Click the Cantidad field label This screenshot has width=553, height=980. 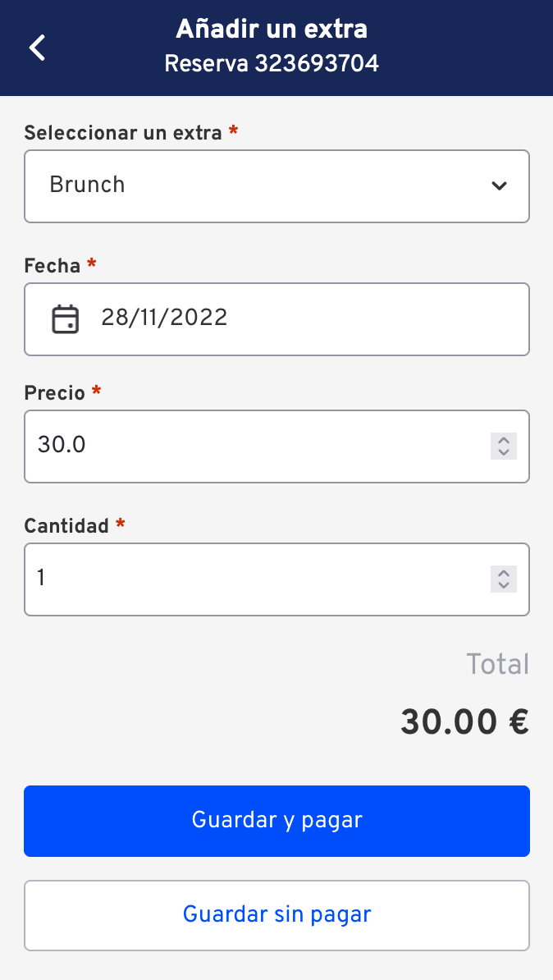click(66, 525)
